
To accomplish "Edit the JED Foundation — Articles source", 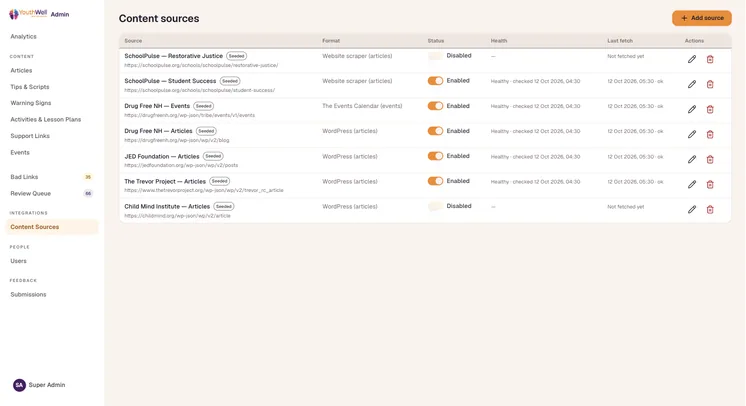I will tap(692, 159).
